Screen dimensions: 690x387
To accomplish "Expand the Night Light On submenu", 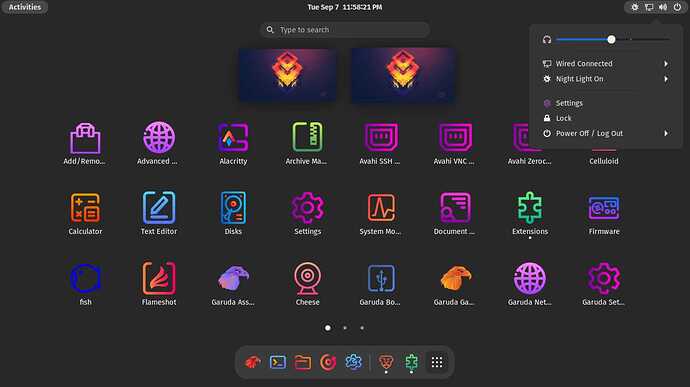I will coord(666,79).
